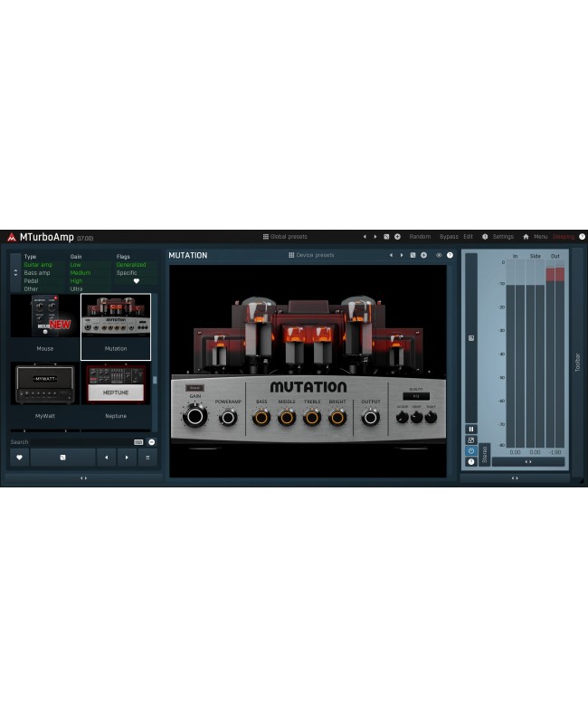Screen dimensions: 588x718
Task: Click the meter popup window icon
Action: coord(471,440)
